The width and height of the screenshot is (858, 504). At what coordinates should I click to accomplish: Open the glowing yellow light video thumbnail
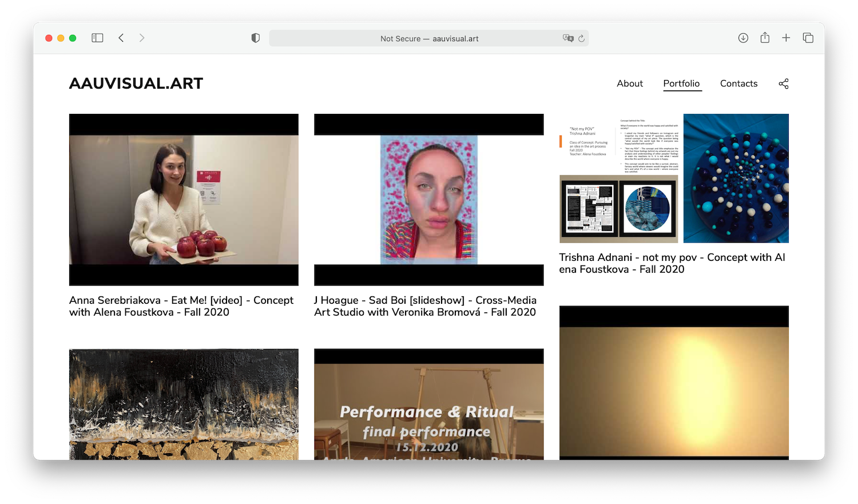(674, 383)
